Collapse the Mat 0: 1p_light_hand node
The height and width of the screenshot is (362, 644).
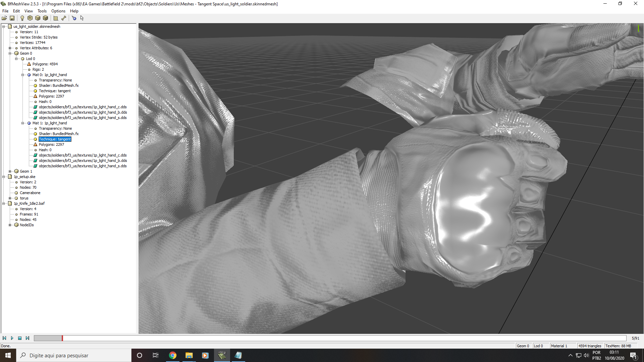click(x=23, y=75)
